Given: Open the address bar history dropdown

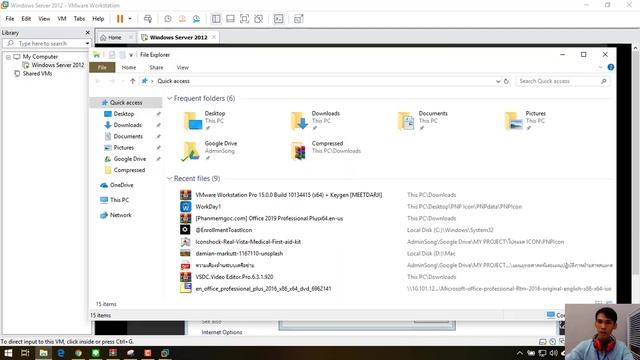Looking at the screenshot, I should [498, 81].
